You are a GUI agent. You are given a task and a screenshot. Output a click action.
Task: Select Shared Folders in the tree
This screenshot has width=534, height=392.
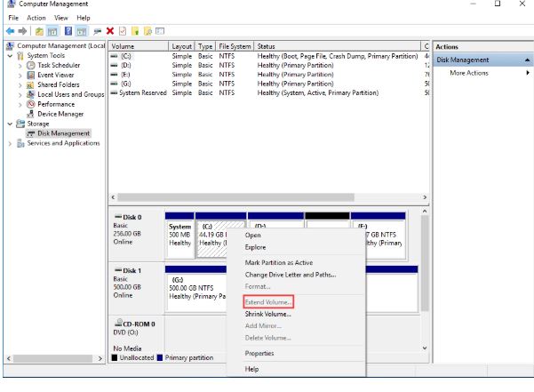coord(58,84)
